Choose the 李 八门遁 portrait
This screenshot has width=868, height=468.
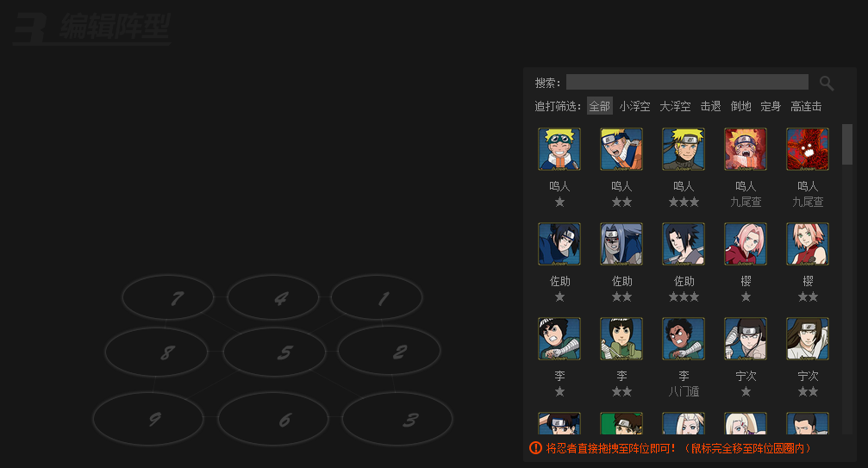tap(684, 339)
